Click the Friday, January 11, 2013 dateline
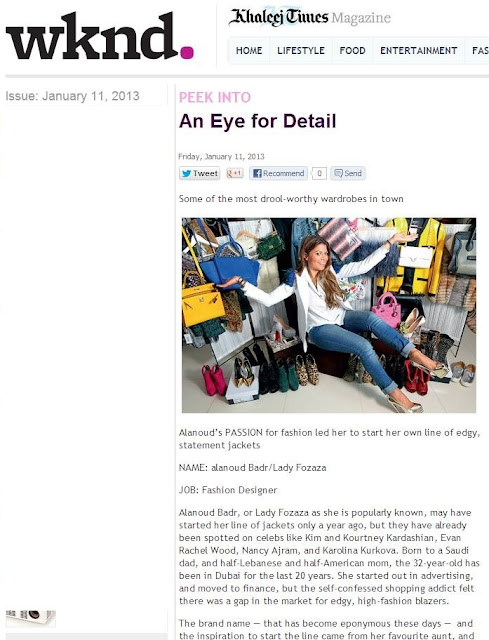 point(221,156)
